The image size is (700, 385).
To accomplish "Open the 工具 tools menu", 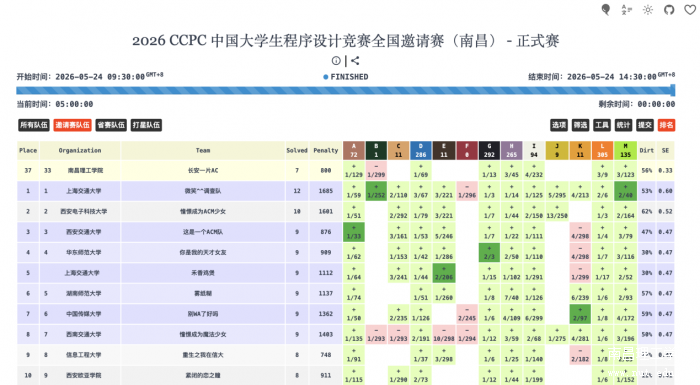I will point(602,125).
